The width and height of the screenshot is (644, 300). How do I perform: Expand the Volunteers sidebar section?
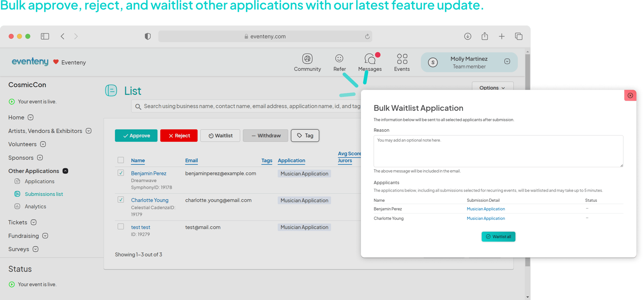[x=43, y=144]
